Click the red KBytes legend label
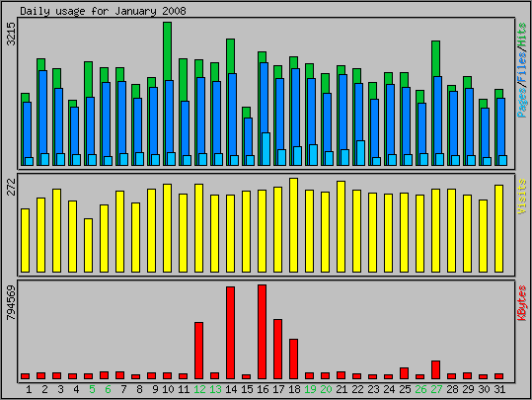Viewport: 532px width, 400px height. coord(522,303)
